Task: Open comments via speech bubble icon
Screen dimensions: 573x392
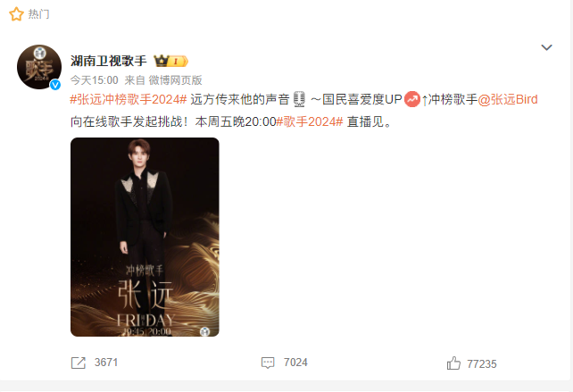Action: point(268,363)
